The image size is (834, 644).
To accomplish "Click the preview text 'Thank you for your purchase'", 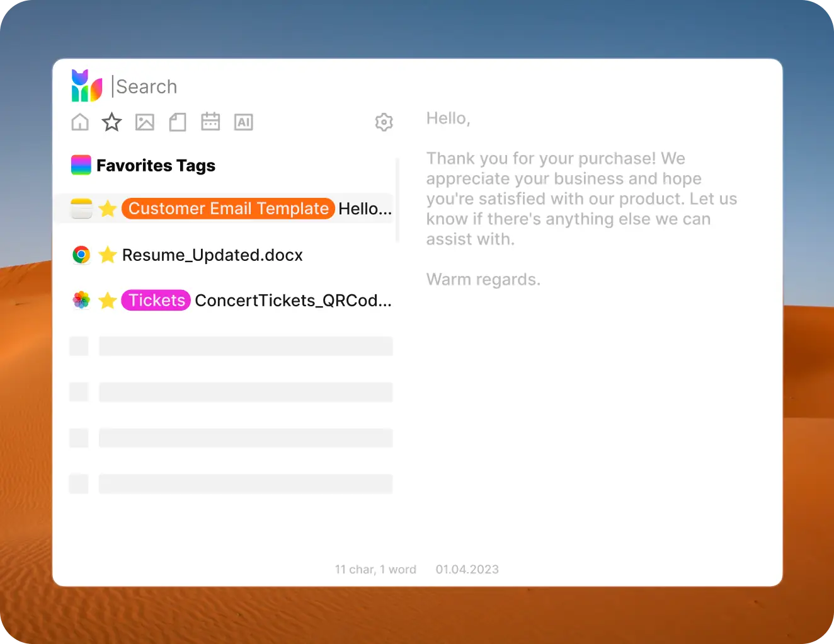I will point(541,158).
